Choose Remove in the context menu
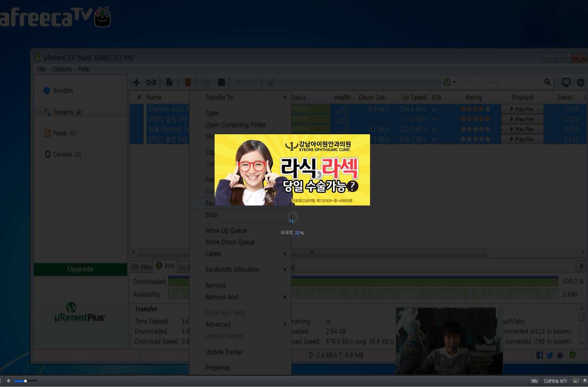 pos(240,285)
